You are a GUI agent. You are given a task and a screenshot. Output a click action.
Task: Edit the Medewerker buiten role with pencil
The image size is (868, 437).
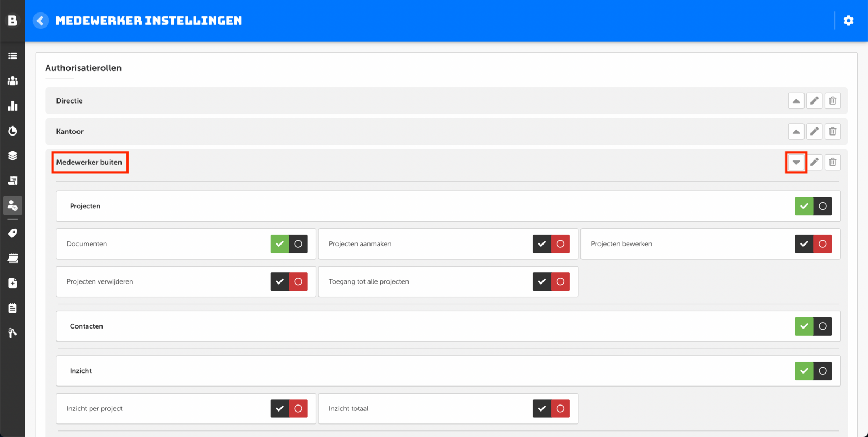(814, 162)
